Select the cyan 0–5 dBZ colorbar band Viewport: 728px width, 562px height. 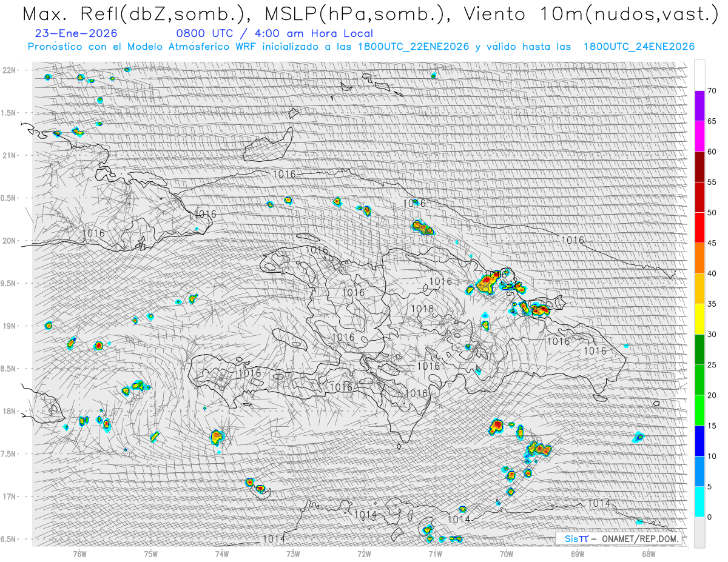pos(699,501)
